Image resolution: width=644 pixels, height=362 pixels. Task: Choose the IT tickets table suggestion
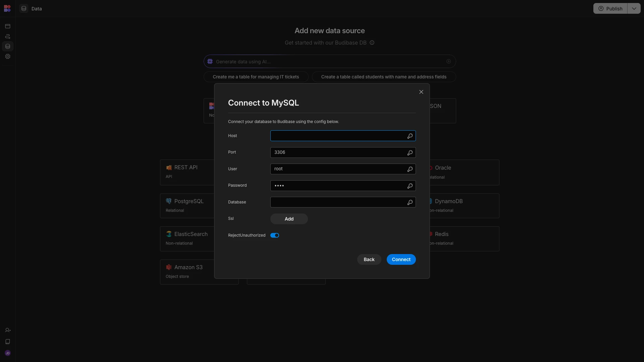(x=256, y=77)
